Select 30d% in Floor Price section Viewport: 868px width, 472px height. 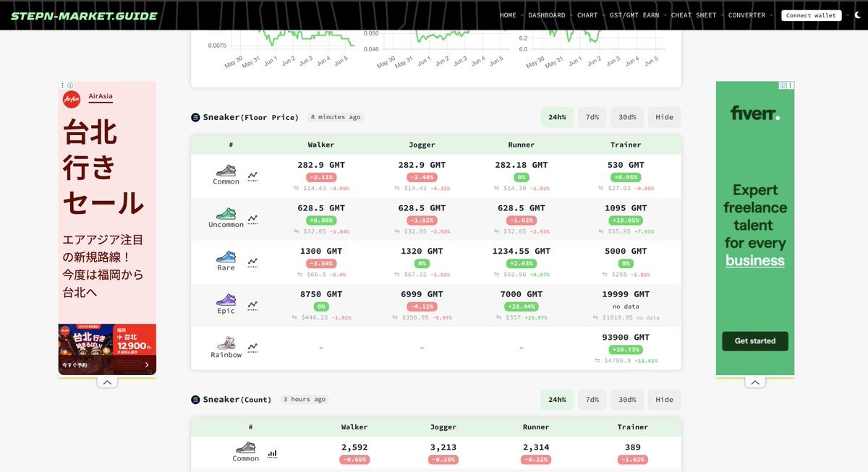point(627,117)
